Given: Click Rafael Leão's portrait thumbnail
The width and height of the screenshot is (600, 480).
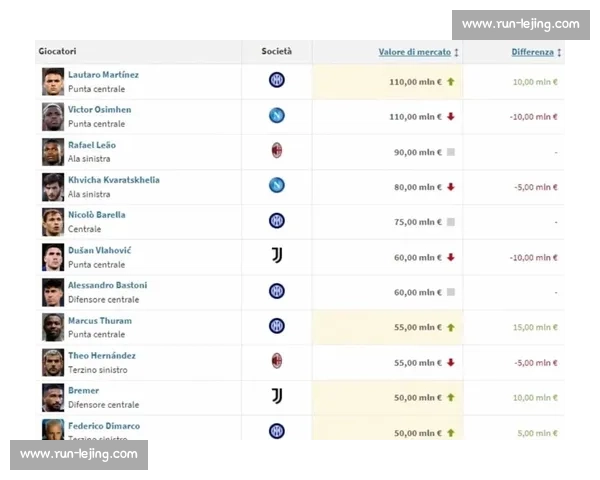Looking at the screenshot, I should click(53, 152).
